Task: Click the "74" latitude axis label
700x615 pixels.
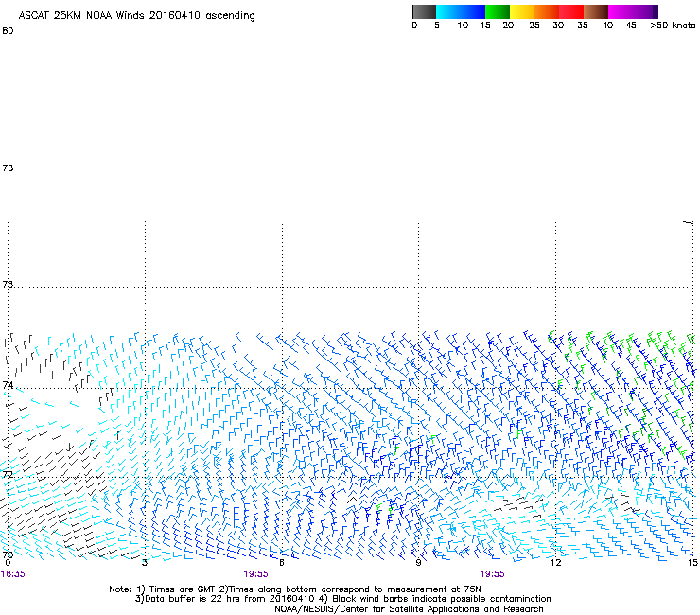Action: tap(8, 385)
